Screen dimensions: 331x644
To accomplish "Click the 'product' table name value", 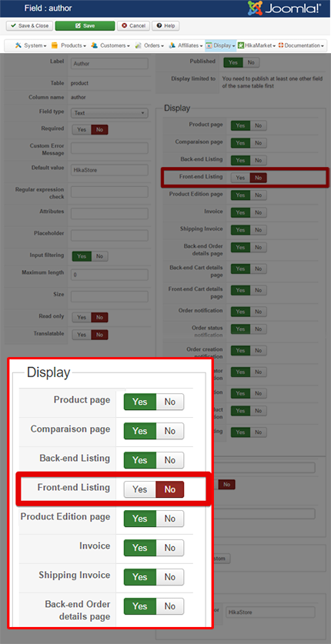I will tap(79, 83).
